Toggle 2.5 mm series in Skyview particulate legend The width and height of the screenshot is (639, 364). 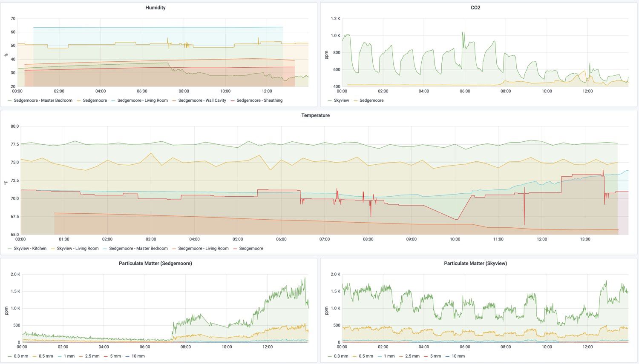412,356
